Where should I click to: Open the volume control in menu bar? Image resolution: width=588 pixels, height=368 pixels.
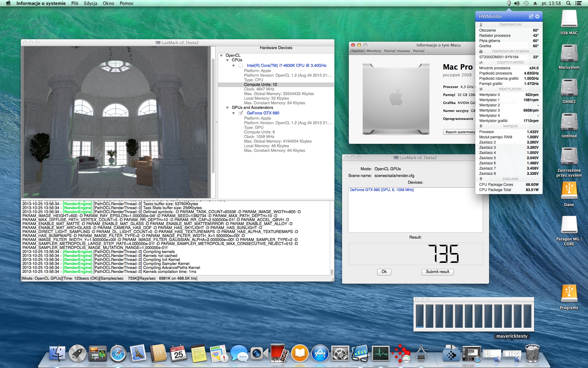click(x=517, y=3)
